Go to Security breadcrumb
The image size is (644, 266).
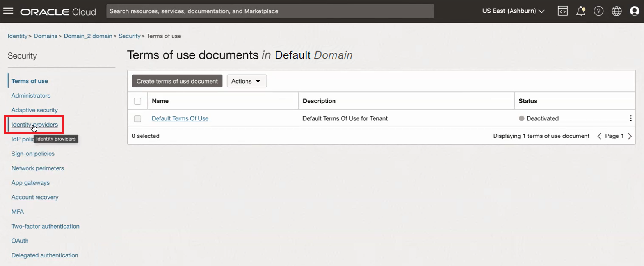[129, 36]
